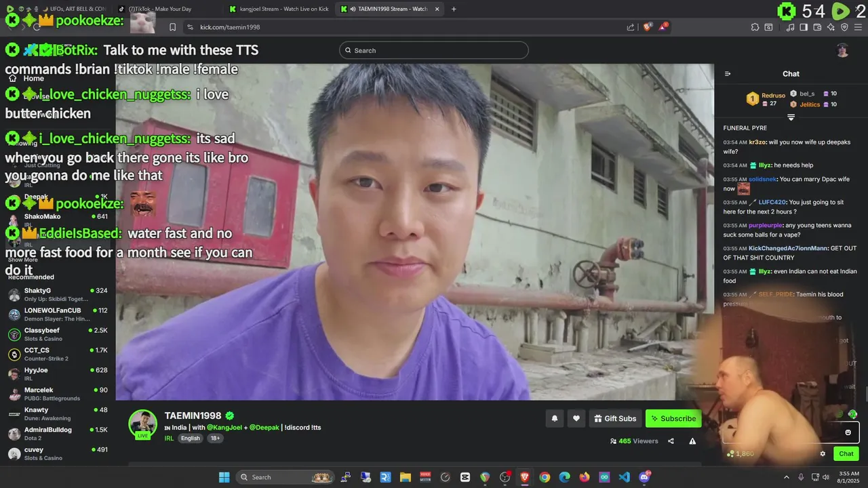Image resolution: width=868 pixels, height=488 pixels.
Task: Open the emoji picker in chat input
Action: pos(848,432)
